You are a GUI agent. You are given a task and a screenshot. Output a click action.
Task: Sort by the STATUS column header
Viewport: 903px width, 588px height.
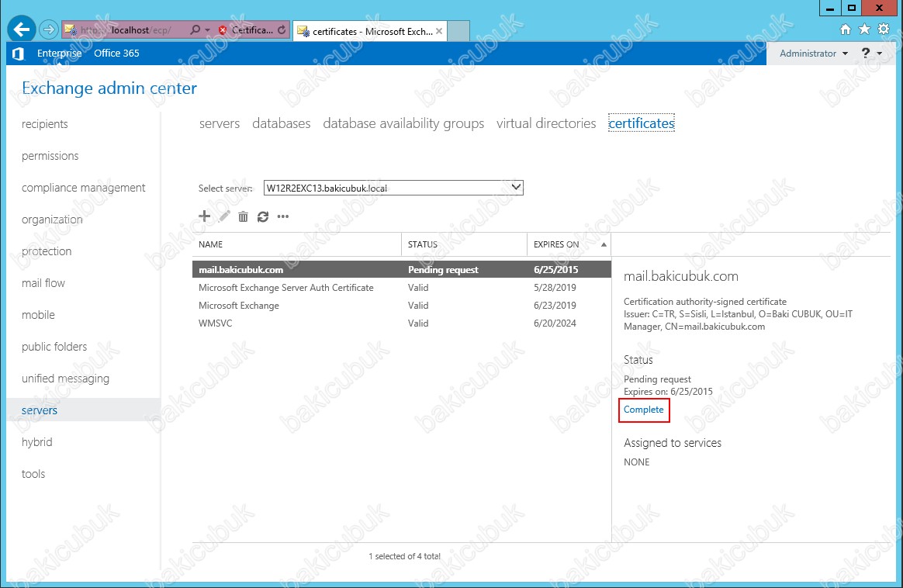coord(464,244)
